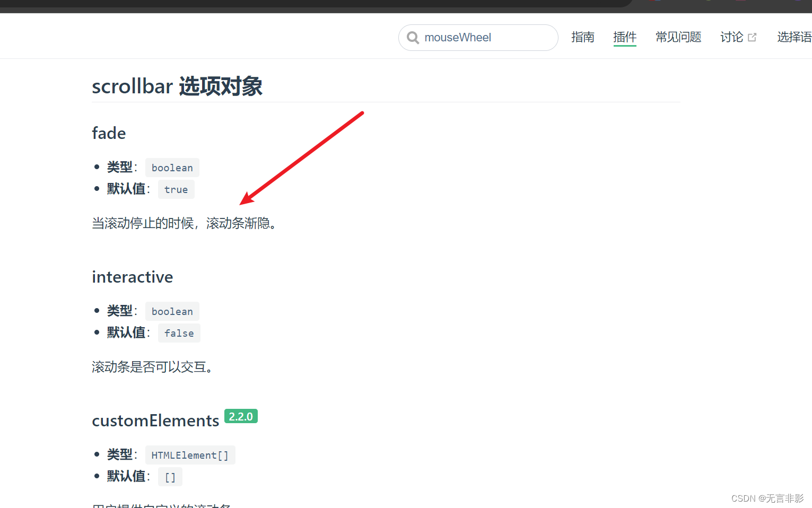Click the true default value chip
The width and height of the screenshot is (812, 508).
(x=176, y=189)
